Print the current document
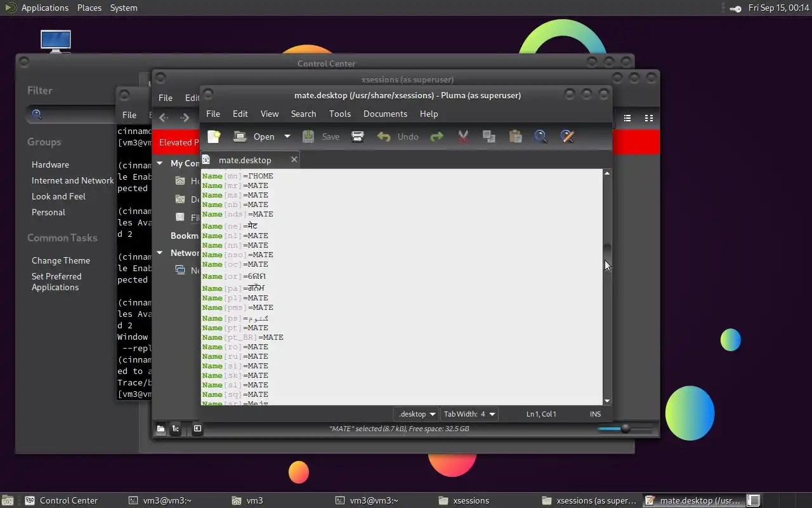812x508 pixels. [x=358, y=137]
